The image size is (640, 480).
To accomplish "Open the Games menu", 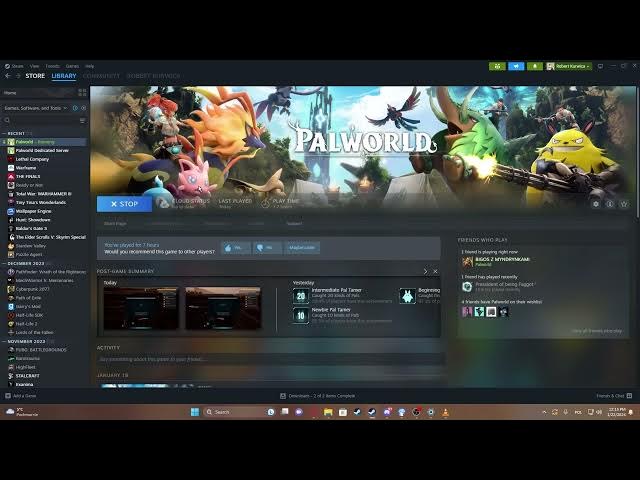I will click(x=72, y=66).
